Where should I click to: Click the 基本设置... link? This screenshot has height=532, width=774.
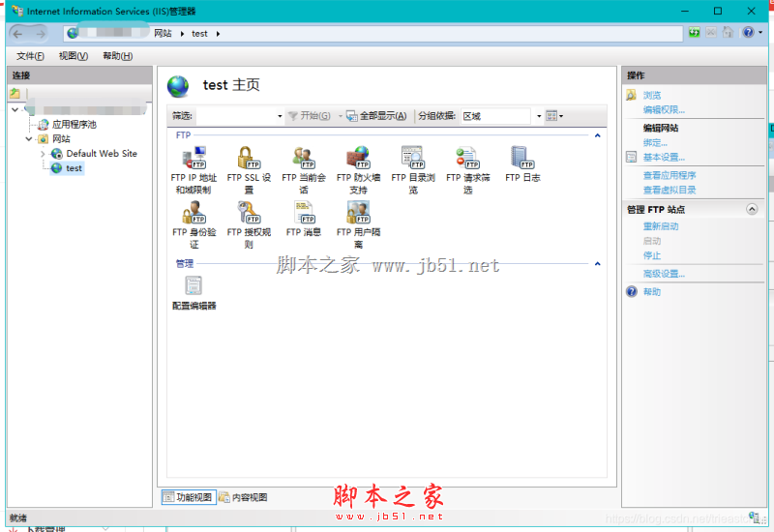[664, 158]
